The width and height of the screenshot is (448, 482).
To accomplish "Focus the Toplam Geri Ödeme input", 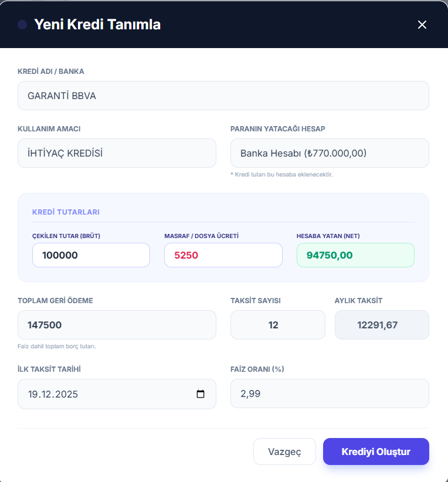I will click(x=117, y=325).
